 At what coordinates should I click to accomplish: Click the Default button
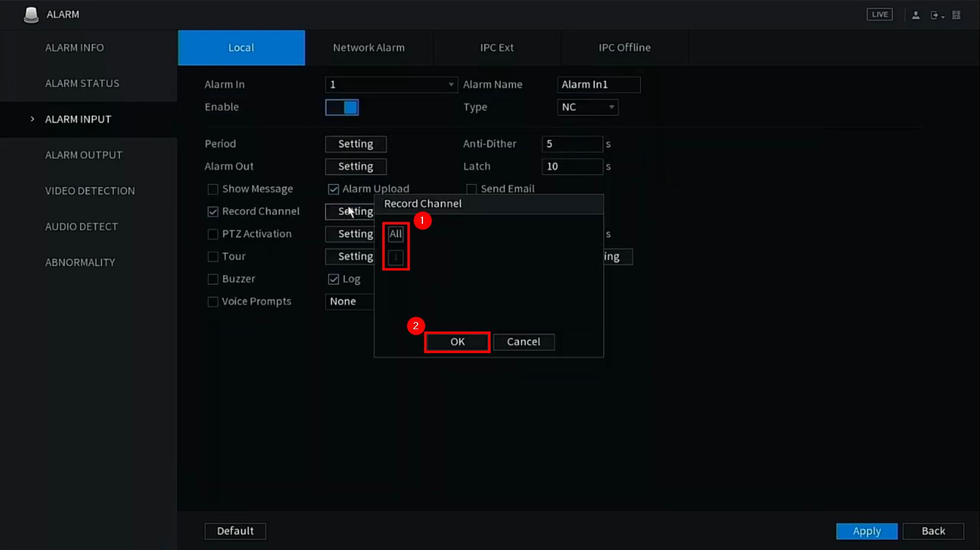[235, 531]
